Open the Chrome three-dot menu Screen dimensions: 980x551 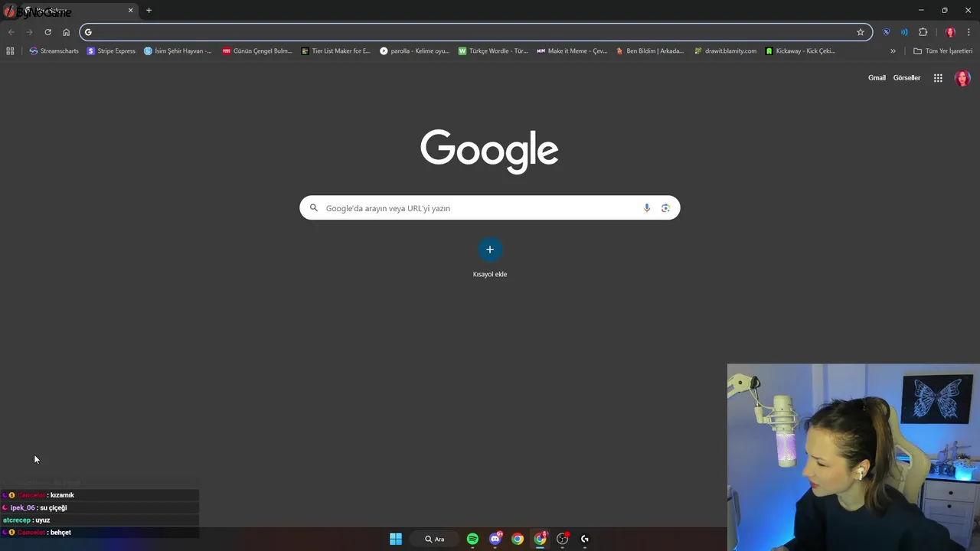[x=969, y=32]
